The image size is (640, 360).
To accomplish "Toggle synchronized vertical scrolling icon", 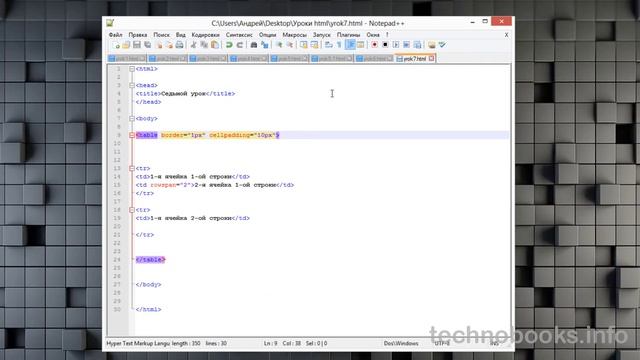I will (x=303, y=45).
